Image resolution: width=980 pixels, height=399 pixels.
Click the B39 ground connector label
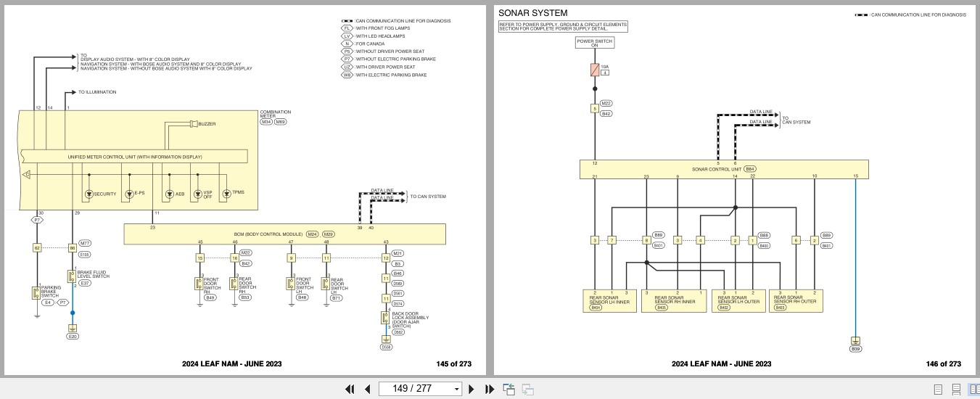coord(856,350)
